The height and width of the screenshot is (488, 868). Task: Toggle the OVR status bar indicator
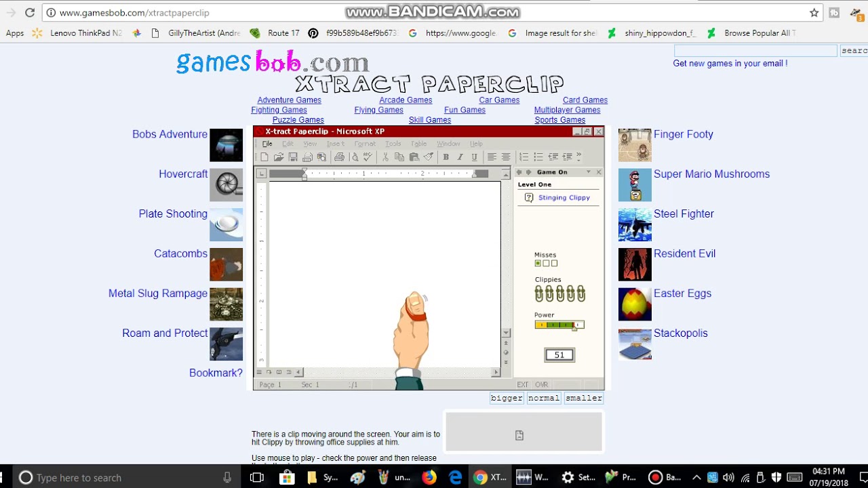click(x=541, y=384)
